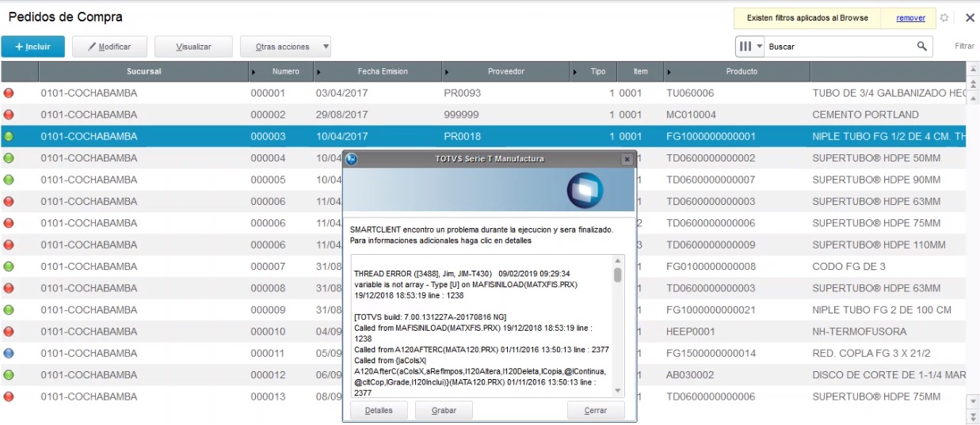The height and width of the screenshot is (425, 980).
Task: Click red status icon of order 000010
Action: coord(9,332)
